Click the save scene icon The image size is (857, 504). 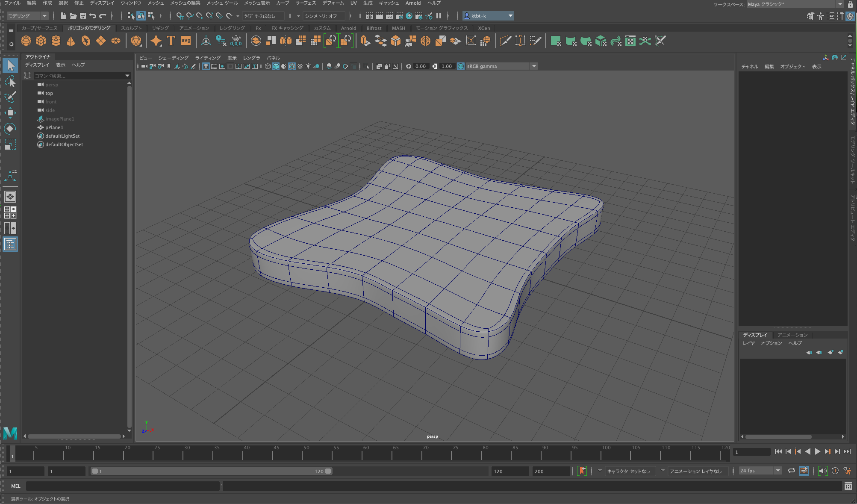click(83, 16)
